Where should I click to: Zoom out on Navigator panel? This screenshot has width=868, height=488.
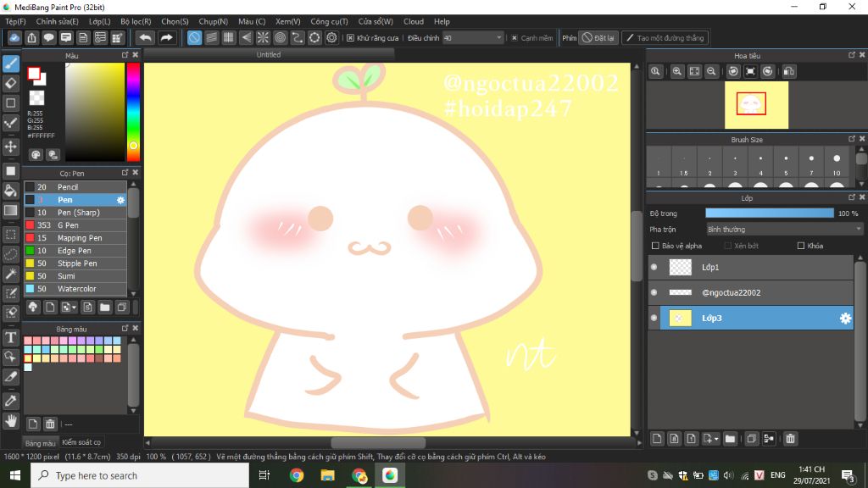[711, 71]
